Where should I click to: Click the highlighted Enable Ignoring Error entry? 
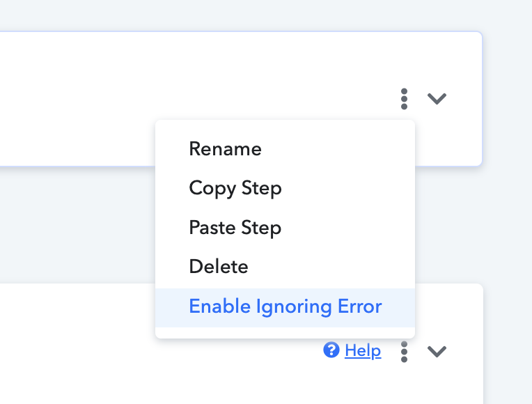285,308
